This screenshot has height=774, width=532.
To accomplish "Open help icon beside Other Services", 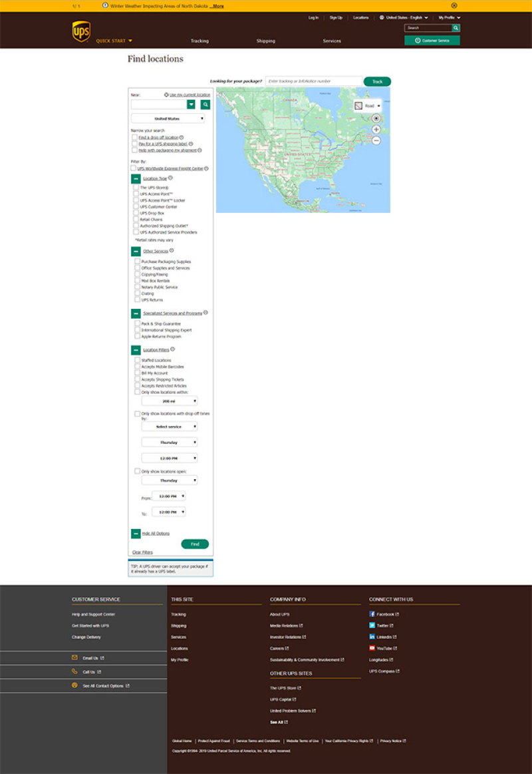I will pyautogui.click(x=172, y=250).
